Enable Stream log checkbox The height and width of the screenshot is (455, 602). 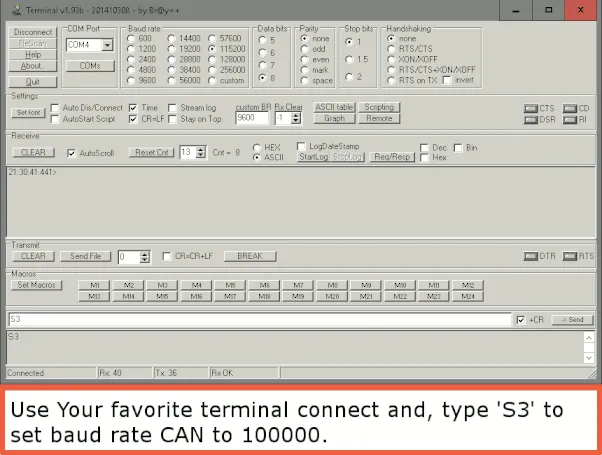click(172, 108)
